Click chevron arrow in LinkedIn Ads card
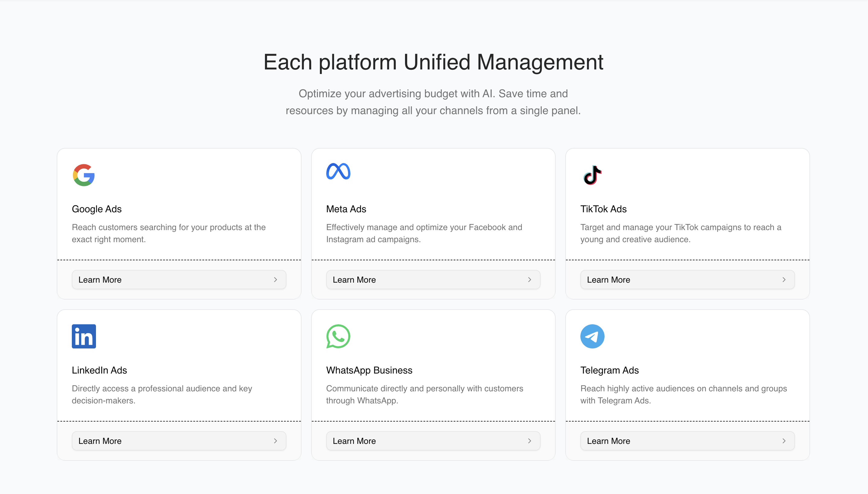Image resolution: width=868 pixels, height=494 pixels. click(275, 441)
